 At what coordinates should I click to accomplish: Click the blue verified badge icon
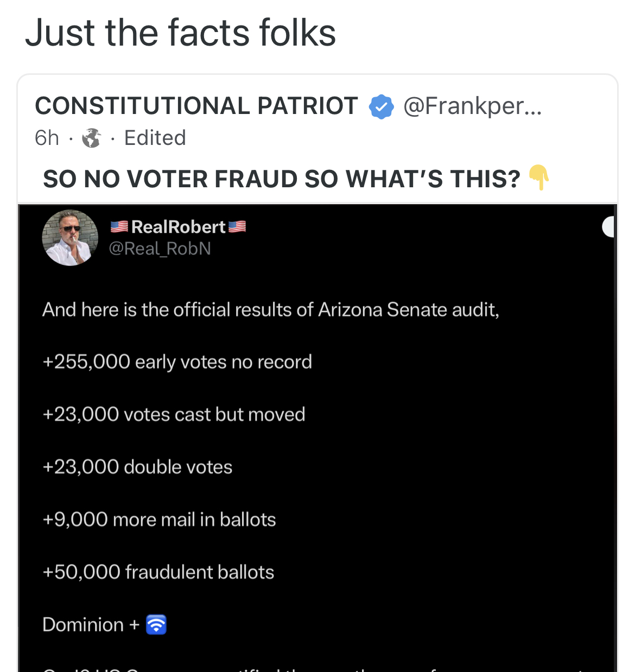382,106
